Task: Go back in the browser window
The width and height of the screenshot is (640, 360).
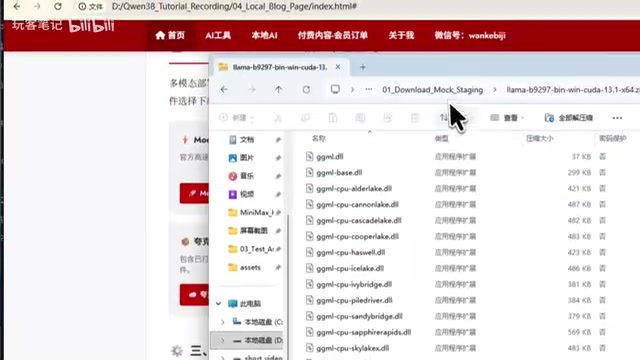Action: [x=17, y=7]
